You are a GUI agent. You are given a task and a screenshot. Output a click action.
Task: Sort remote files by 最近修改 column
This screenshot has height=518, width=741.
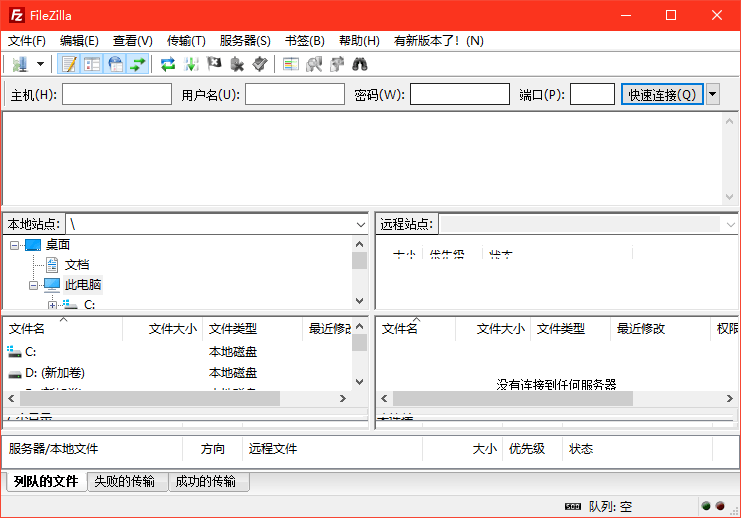pos(661,328)
